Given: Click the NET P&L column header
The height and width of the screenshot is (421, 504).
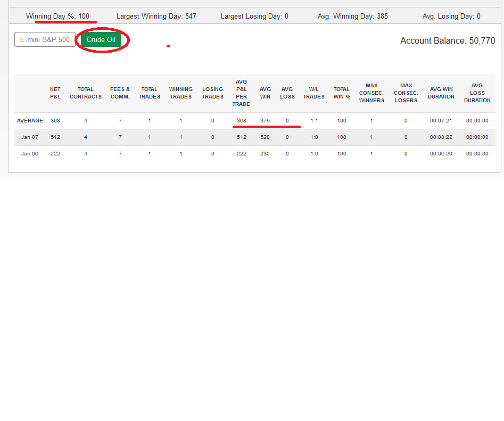Looking at the screenshot, I should pyautogui.click(x=55, y=93).
